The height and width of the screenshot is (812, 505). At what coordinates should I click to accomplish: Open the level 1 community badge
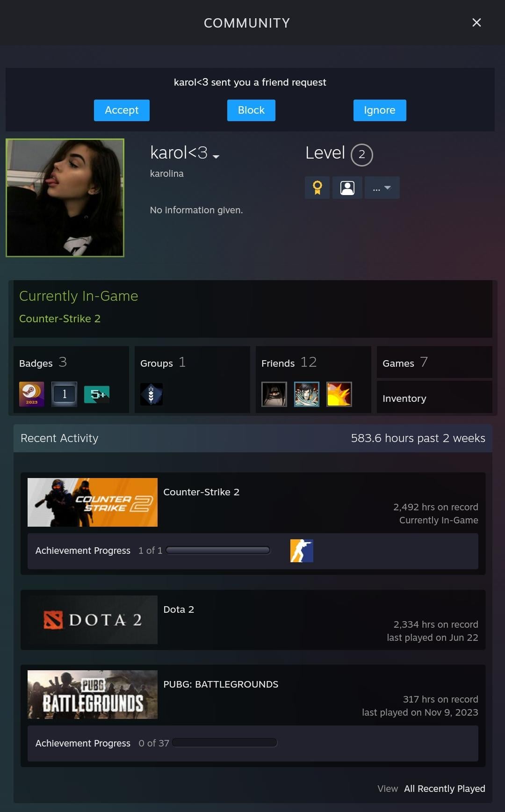pyautogui.click(x=64, y=394)
